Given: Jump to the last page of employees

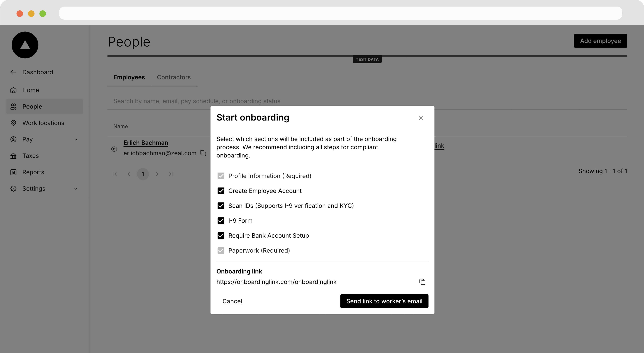Looking at the screenshot, I should coord(171,174).
